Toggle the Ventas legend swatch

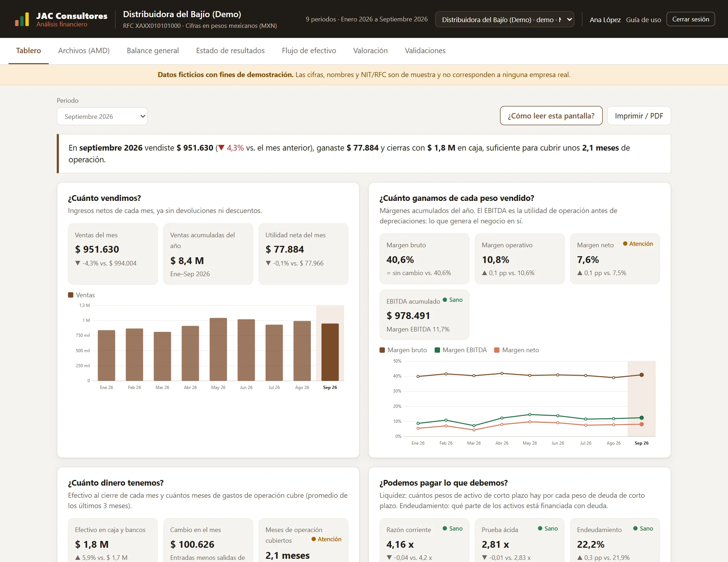coord(71,295)
